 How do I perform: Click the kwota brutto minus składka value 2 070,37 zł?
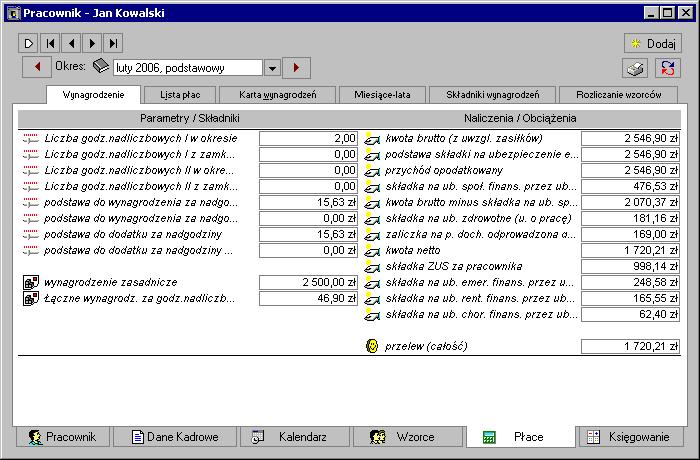coord(630,202)
